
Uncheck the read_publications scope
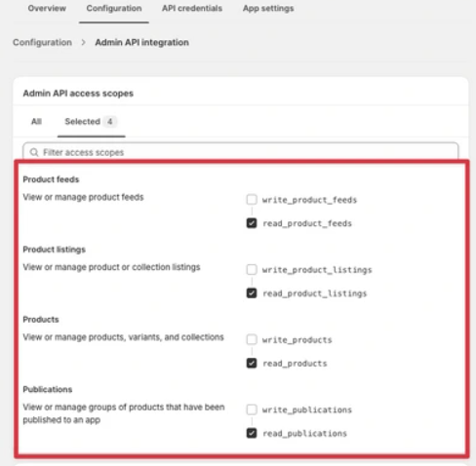(x=252, y=433)
